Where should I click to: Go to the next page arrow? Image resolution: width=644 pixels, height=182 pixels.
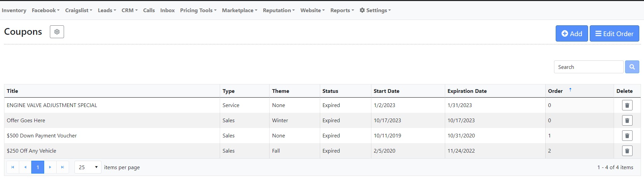[50, 167]
